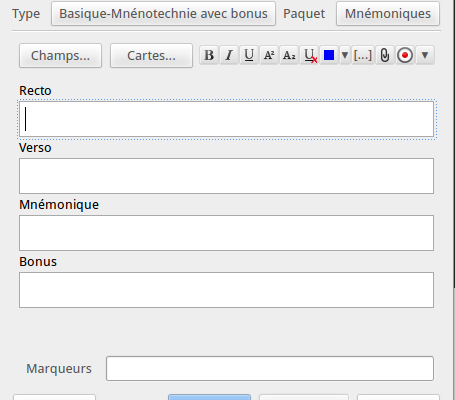Attach media with the paperclip icon
The width and height of the screenshot is (455, 400).
[x=385, y=55]
